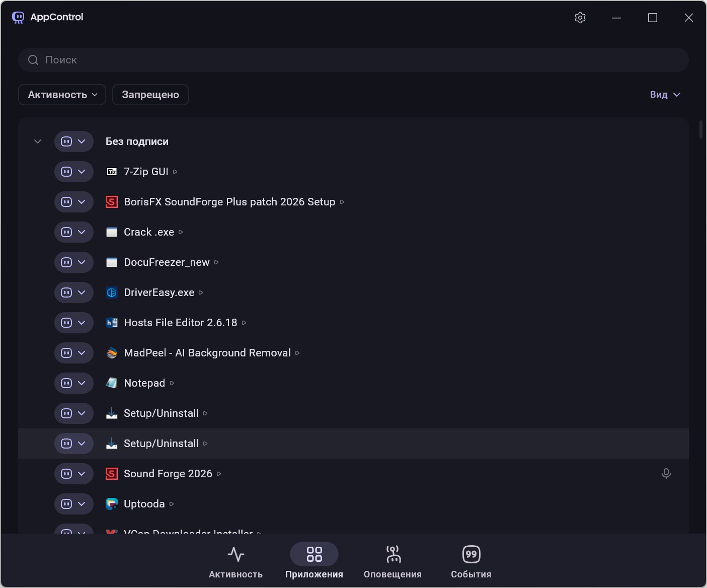Click the vertical scrollbar thumb of the app list
707x588 pixels.
click(x=700, y=129)
